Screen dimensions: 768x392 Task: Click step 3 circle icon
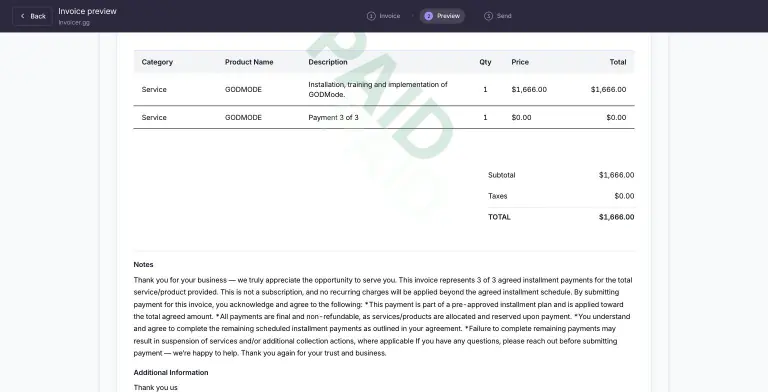tap(488, 16)
